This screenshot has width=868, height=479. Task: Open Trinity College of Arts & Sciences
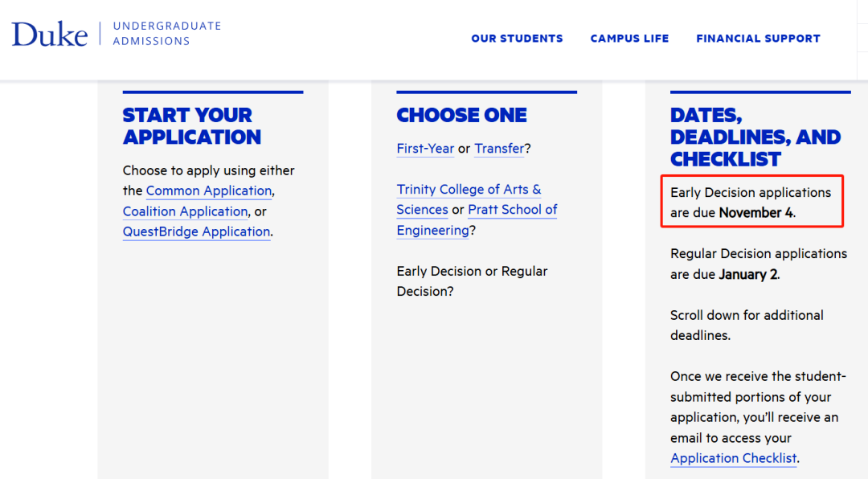(469, 190)
